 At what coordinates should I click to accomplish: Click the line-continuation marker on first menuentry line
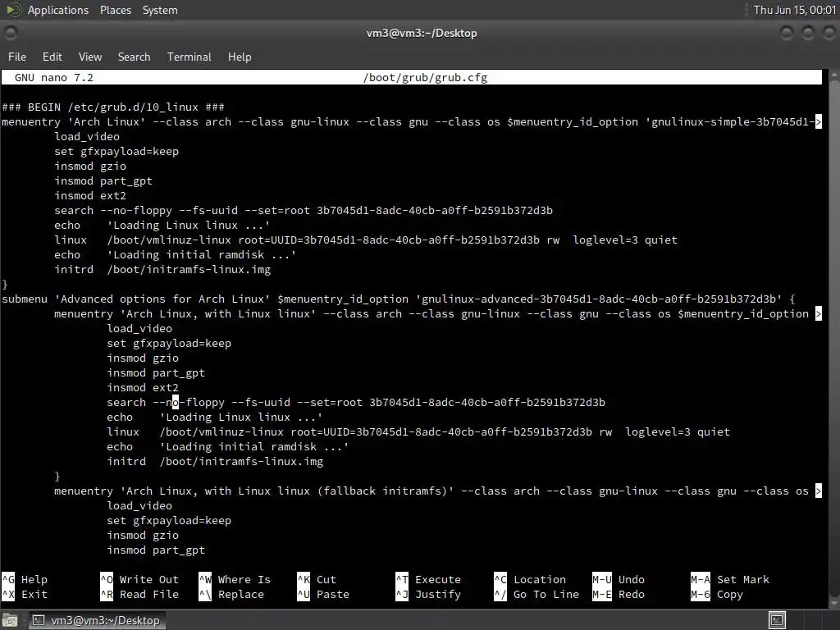tap(819, 122)
